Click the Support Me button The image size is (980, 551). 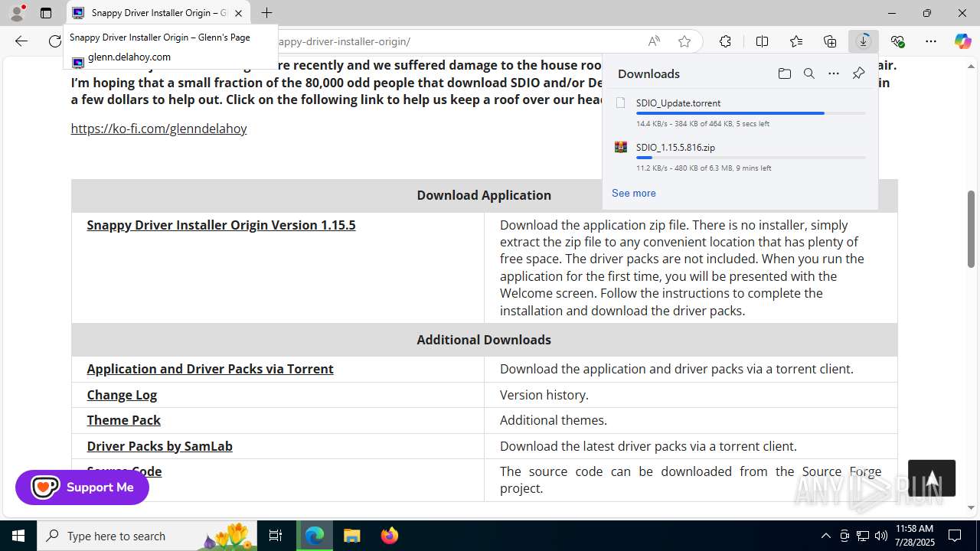82,487
